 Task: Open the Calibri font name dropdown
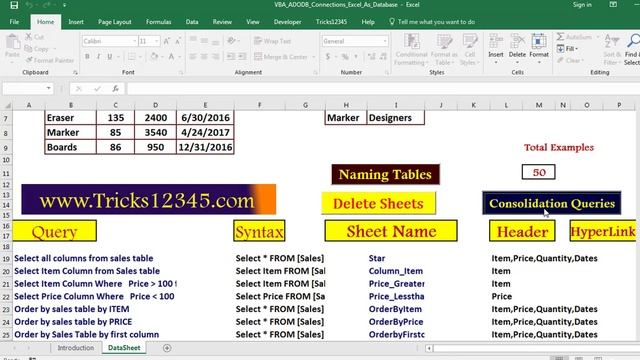pyautogui.click(x=134, y=41)
